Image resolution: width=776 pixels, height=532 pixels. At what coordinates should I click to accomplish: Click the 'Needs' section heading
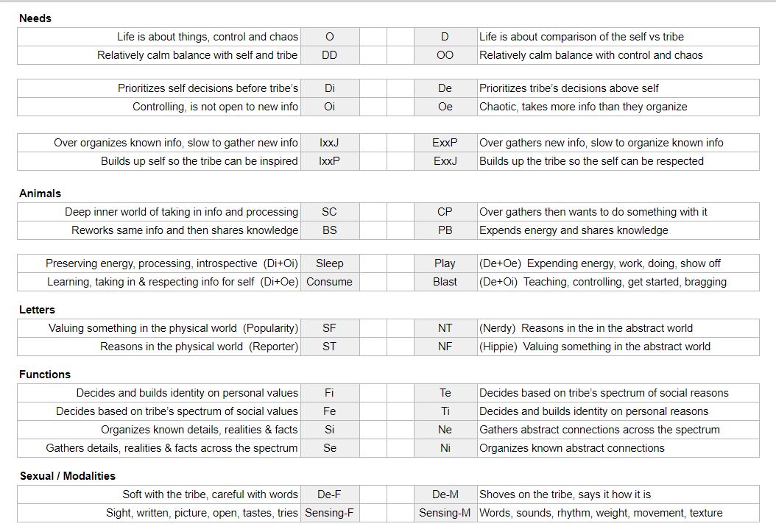pos(35,18)
